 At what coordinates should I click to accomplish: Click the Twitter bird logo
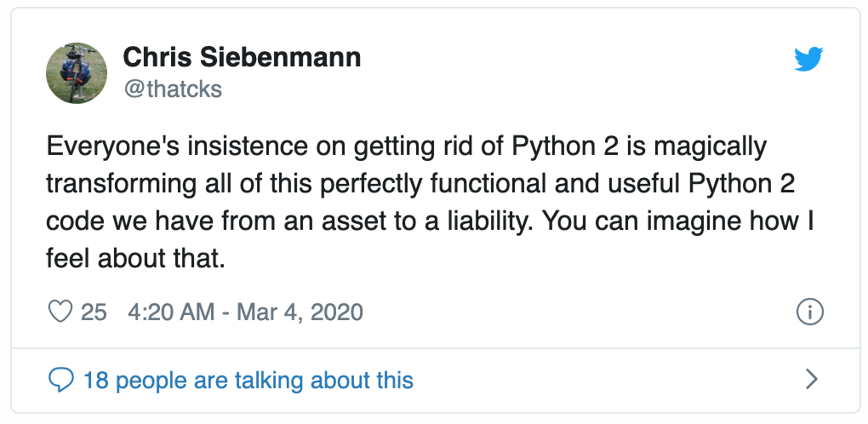(x=808, y=59)
